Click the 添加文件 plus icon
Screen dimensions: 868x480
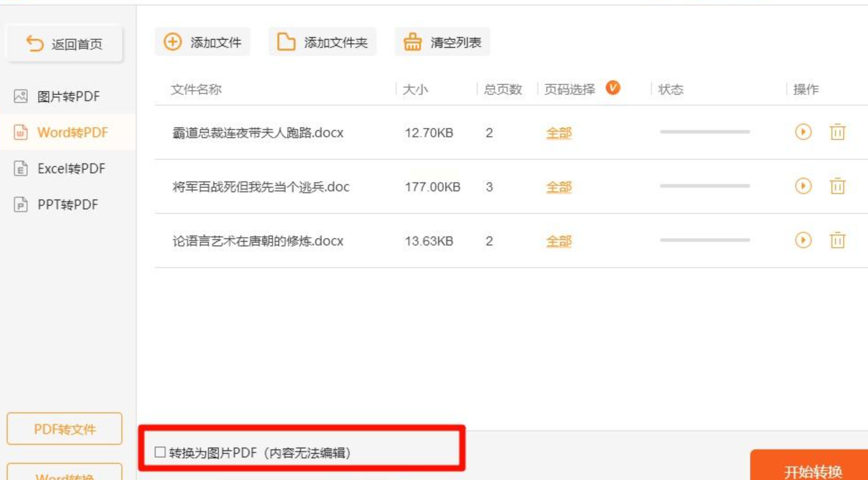pos(172,42)
